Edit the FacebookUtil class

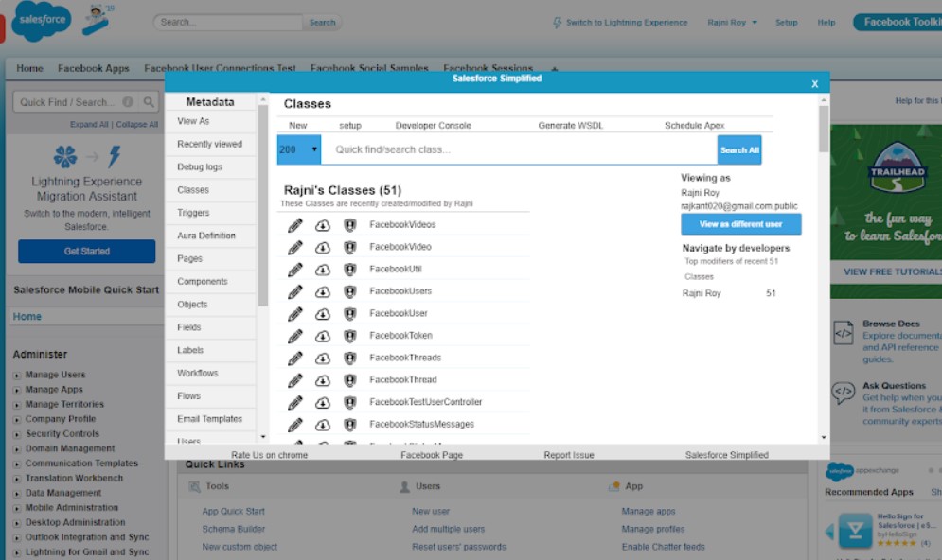pos(295,270)
